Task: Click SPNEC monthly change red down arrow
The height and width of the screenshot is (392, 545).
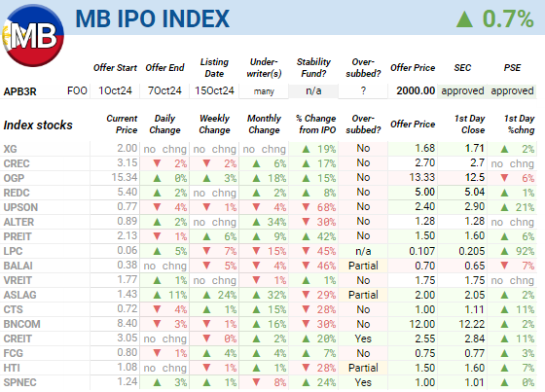Action: (x=256, y=382)
